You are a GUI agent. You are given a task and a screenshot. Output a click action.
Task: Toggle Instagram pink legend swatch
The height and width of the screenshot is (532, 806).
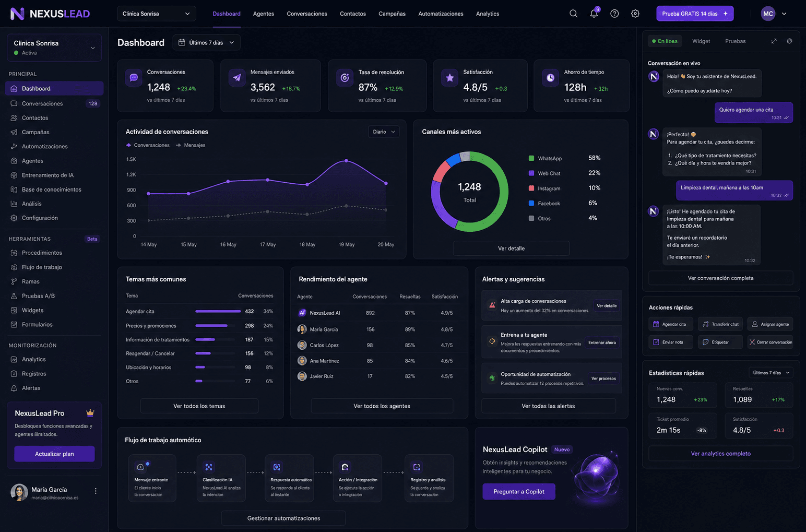click(x=531, y=188)
